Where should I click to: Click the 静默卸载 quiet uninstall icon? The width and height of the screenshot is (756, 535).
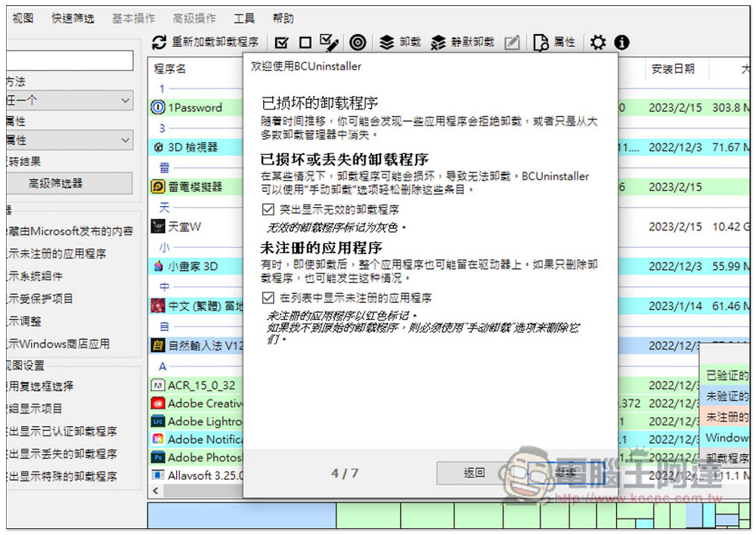[438, 42]
